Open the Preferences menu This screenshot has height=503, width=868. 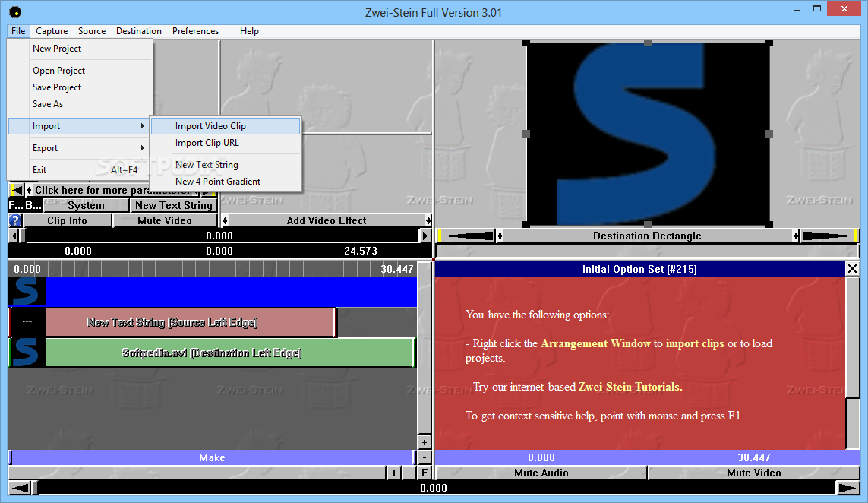(x=195, y=31)
